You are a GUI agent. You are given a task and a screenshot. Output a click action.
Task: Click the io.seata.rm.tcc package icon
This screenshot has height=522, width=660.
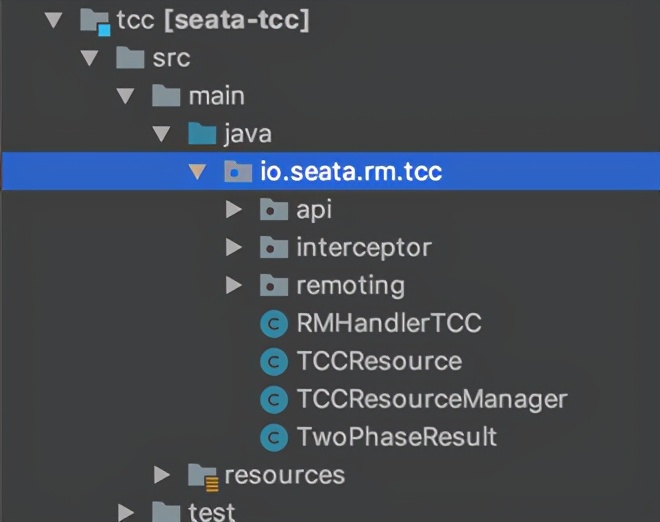pyautogui.click(x=238, y=171)
